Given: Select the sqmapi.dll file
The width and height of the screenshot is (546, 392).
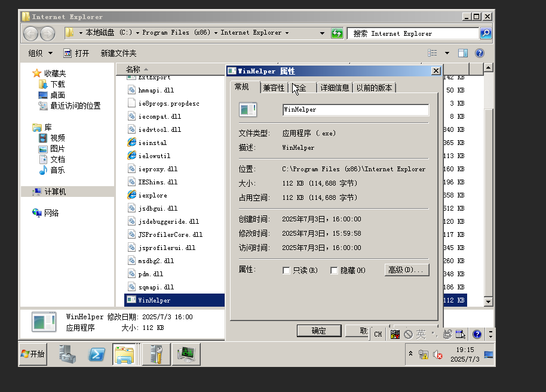Looking at the screenshot, I should [x=151, y=287].
